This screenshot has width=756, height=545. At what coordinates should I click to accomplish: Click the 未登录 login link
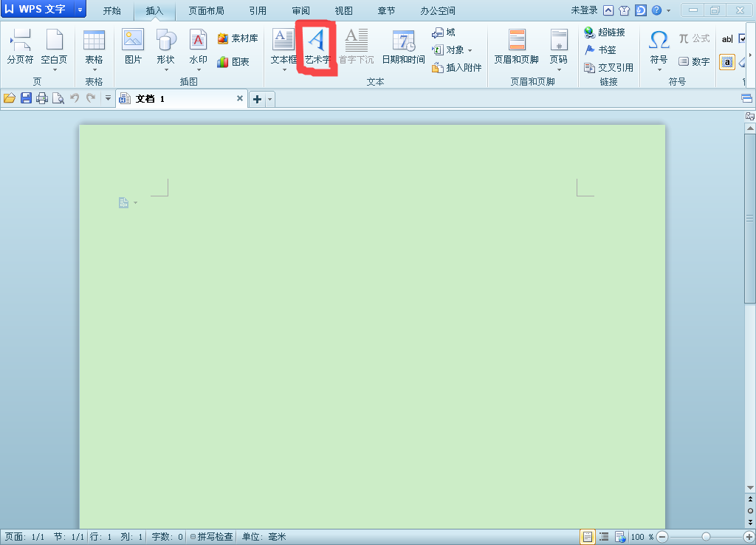tap(584, 10)
